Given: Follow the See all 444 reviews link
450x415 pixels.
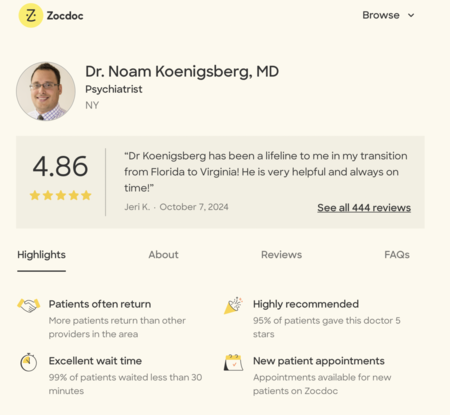Looking at the screenshot, I should tap(364, 208).
